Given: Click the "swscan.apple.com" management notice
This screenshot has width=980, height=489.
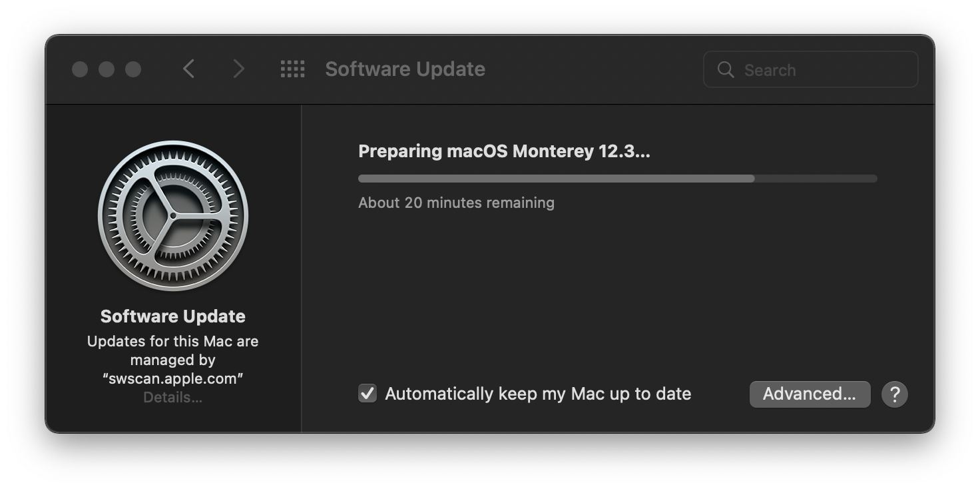Looking at the screenshot, I should (x=172, y=378).
